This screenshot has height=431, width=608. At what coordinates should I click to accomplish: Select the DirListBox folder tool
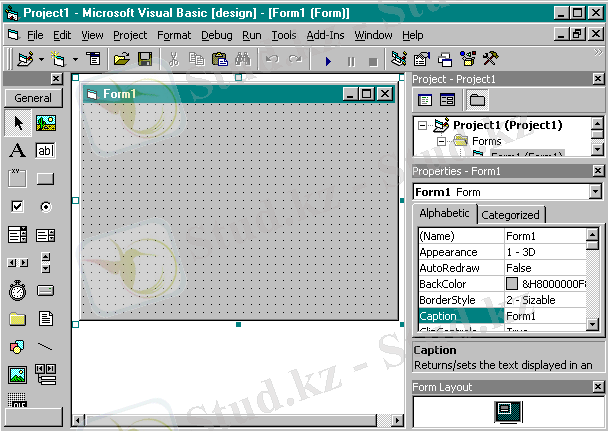coord(17,319)
